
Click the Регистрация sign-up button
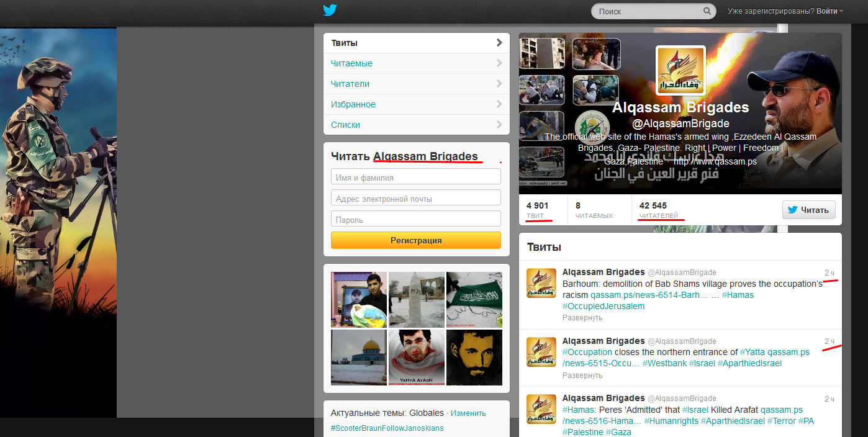(416, 240)
